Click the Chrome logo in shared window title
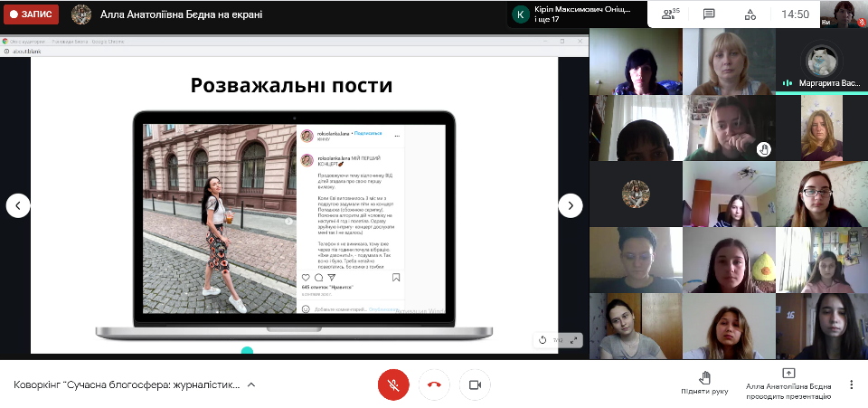Viewport: 868px width, 408px height. (x=5, y=41)
